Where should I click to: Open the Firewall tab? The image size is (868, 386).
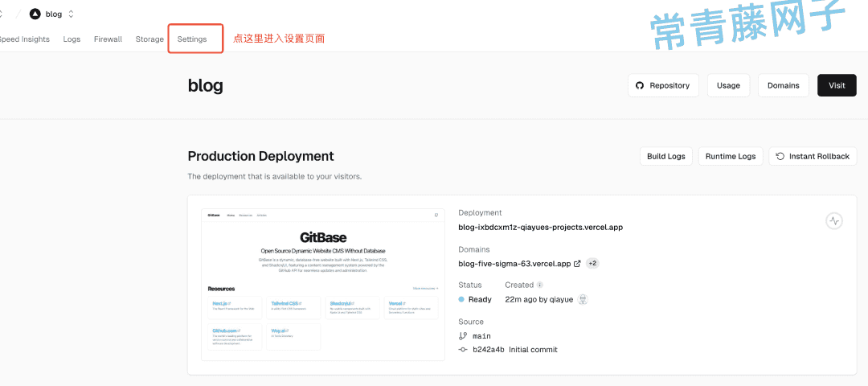(x=108, y=39)
